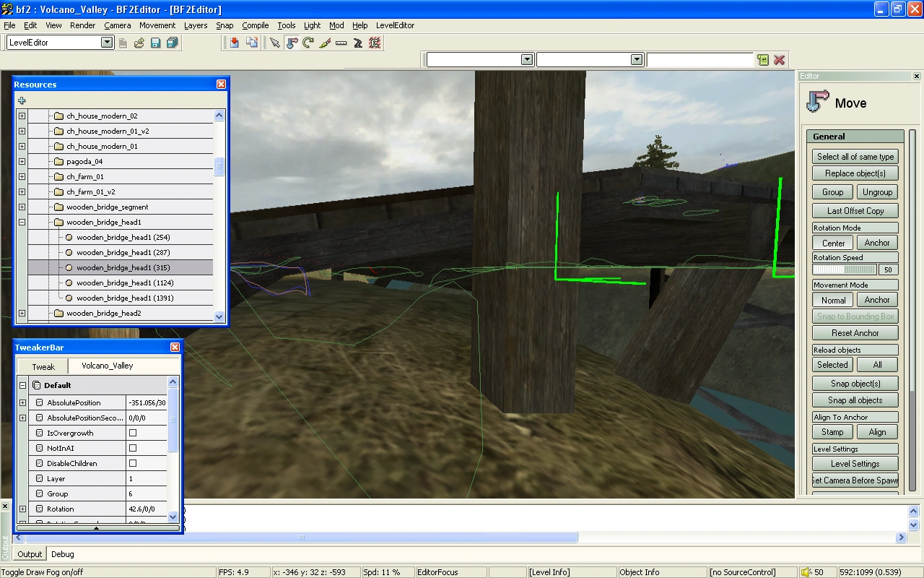Close the TweakerBar panel
Screen dimensions: 924x578
pyautogui.click(x=175, y=348)
